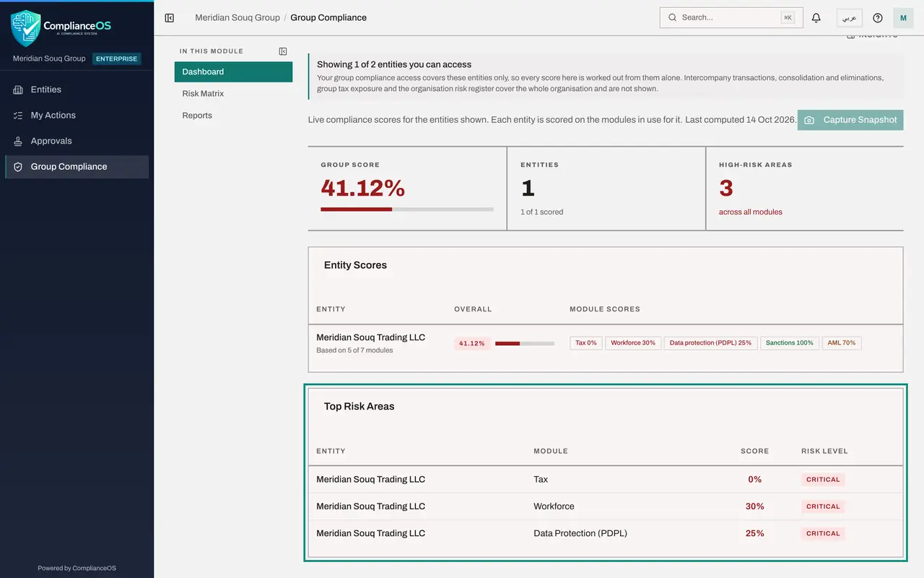Image resolution: width=924 pixels, height=578 pixels.
Task: Go to My Actions in sidebar
Action: [77, 116]
